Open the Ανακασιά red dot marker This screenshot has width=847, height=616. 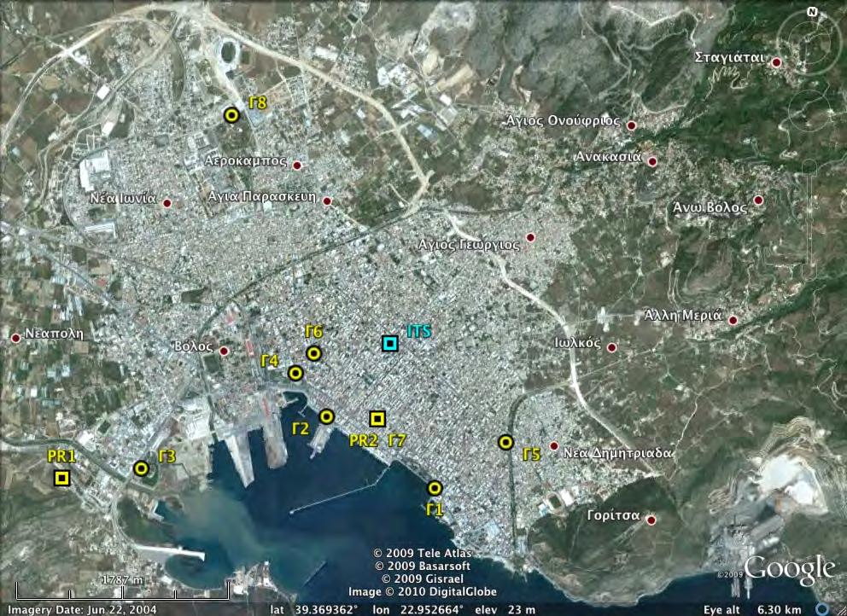click(652, 161)
